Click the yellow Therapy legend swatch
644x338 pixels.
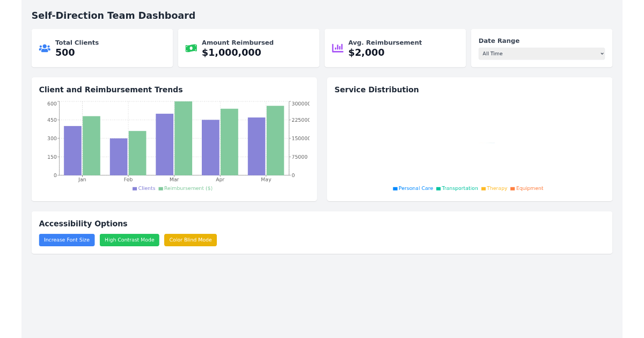coord(484,188)
